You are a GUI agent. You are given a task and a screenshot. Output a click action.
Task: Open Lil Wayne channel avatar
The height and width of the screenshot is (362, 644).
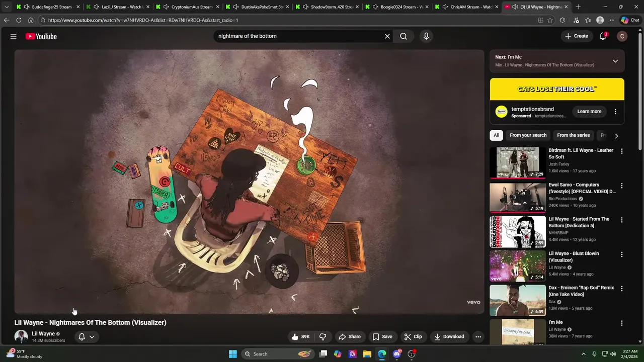[x=21, y=336]
